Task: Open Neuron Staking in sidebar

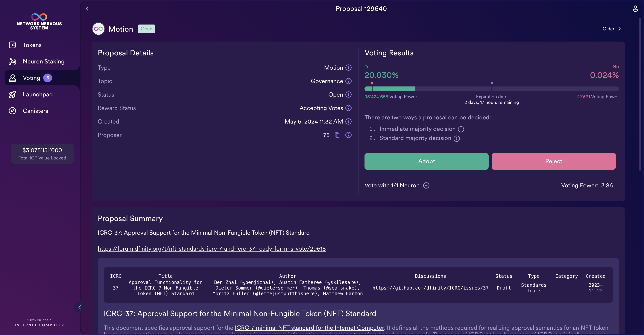Action: [x=43, y=62]
